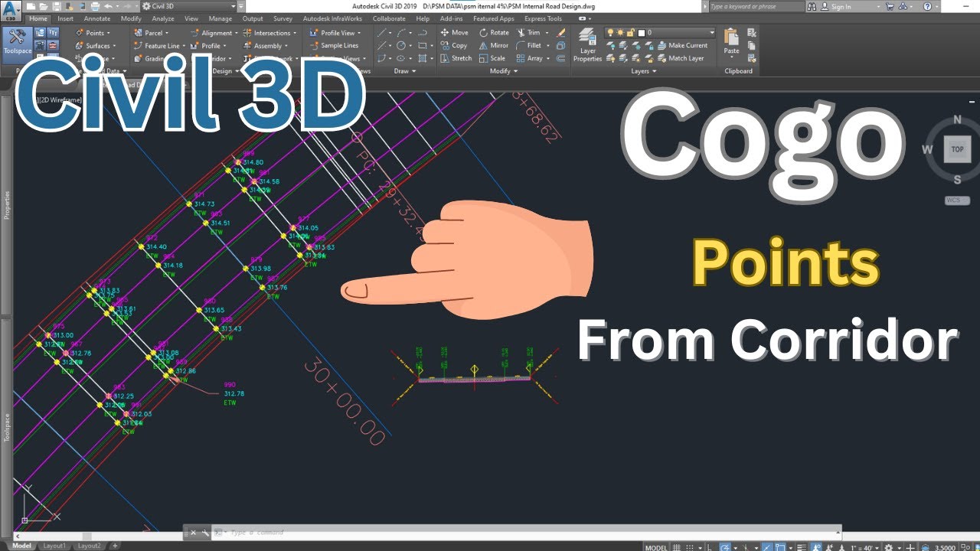The width and height of the screenshot is (980, 551).
Task: Switch to Layout1 tab
Action: pyautogui.click(x=54, y=546)
